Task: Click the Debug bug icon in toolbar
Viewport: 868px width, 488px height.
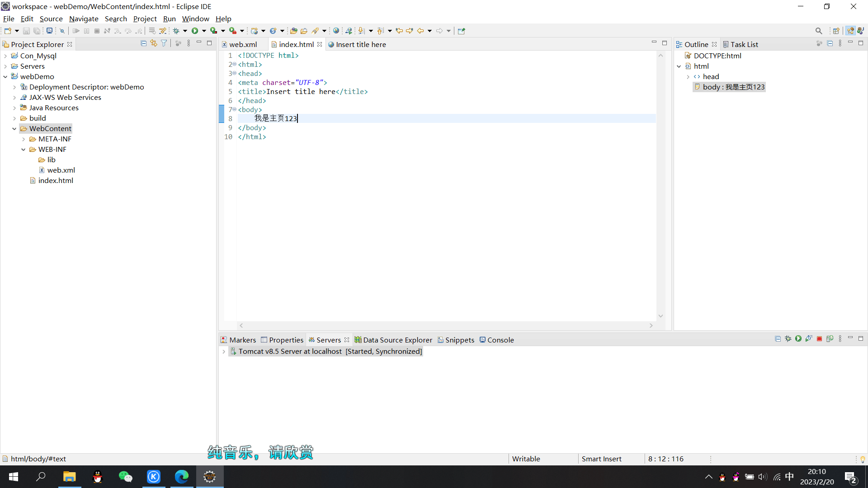Action: pyautogui.click(x=176, y=31)
